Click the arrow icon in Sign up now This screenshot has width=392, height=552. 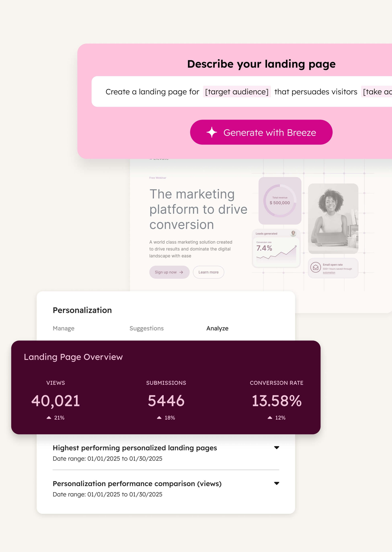[x=181, y=272]
